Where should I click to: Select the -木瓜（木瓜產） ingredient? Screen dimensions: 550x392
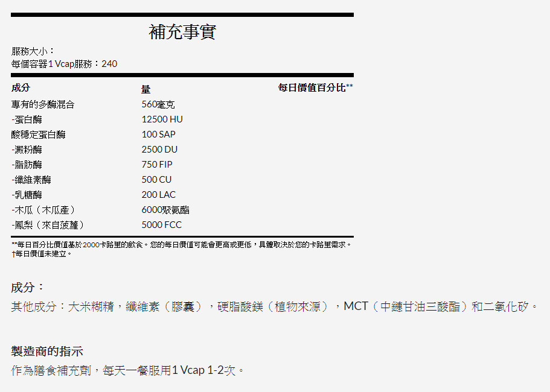(44, 210)
